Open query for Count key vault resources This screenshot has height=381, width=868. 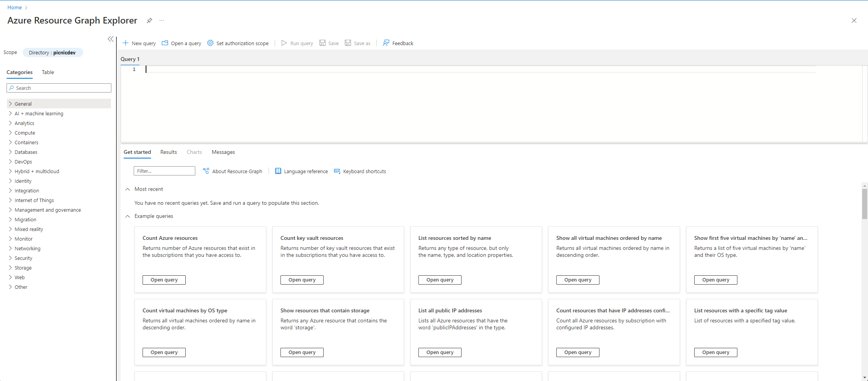(x=302, y=280)
